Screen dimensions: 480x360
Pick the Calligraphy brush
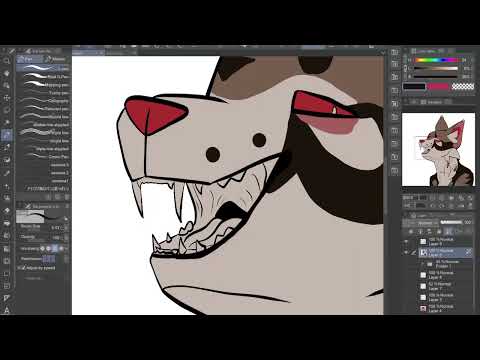(x=43, y=101)
